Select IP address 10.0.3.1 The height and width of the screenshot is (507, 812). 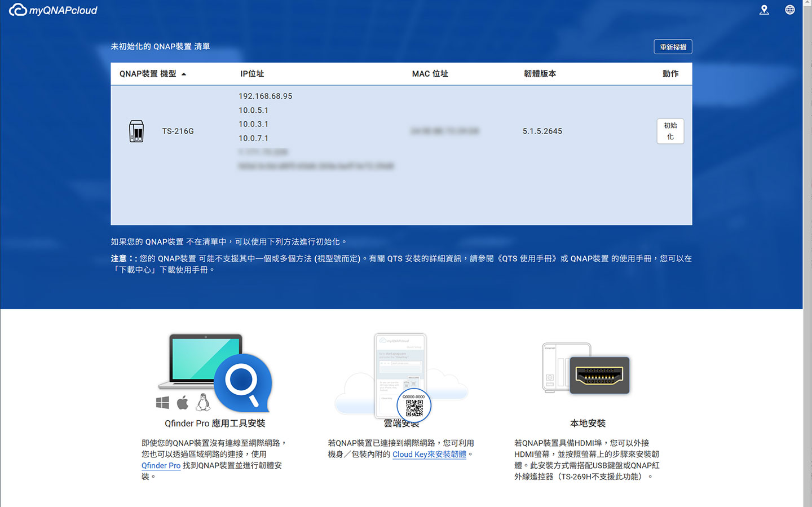pos(253,124)
